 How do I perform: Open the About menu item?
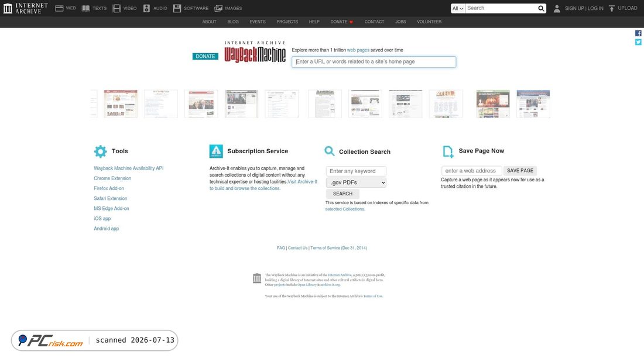209,22
